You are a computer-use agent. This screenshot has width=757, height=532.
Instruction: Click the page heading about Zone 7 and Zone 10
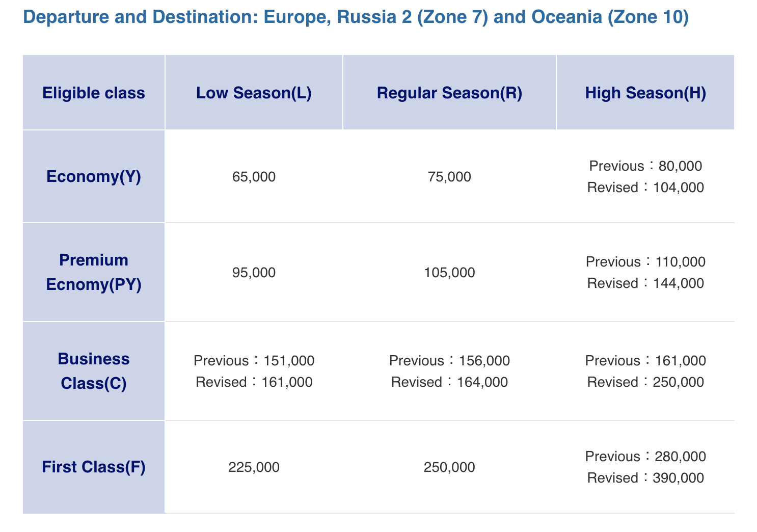point(356,18)
